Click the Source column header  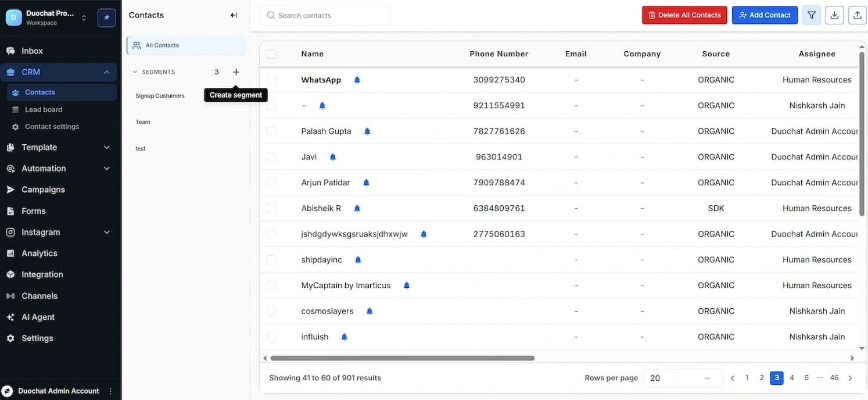(716, 54)
